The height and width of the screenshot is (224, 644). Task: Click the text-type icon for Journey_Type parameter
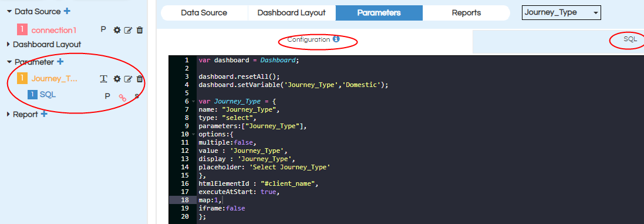pos(104,79)
